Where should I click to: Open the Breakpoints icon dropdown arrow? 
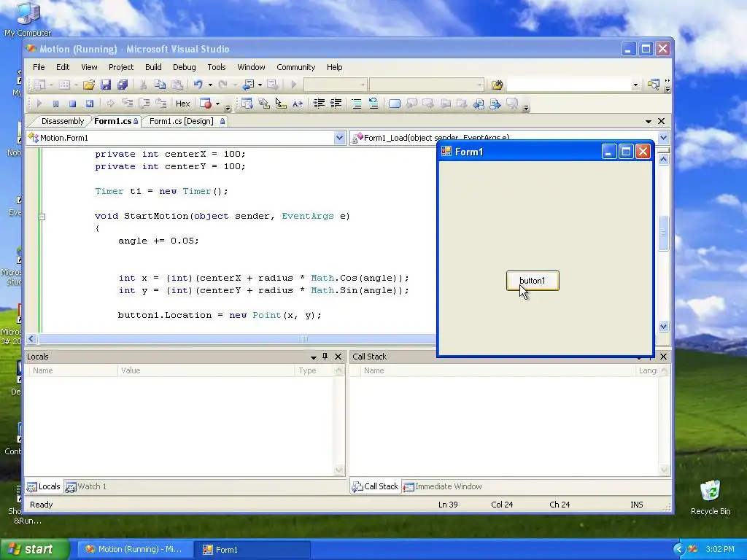coord(217,104)
